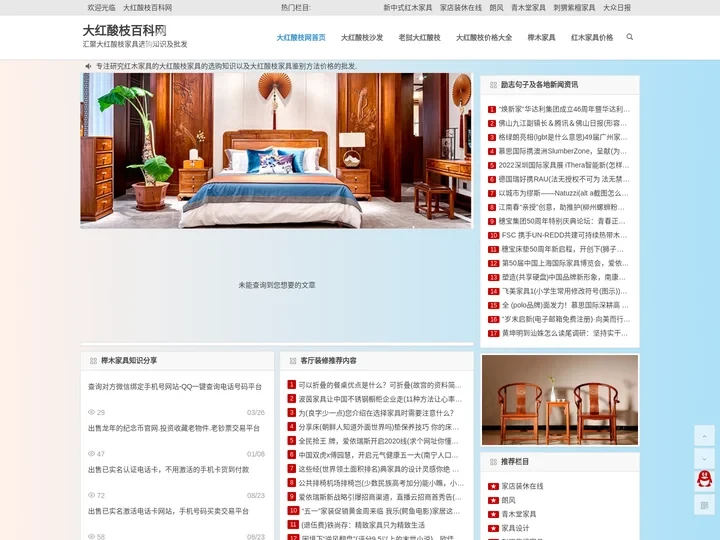Viewport: 720px width, 540px height.
Task: Open news item 9 穗宝集团50周年特别庆典论坛
Action: pyautogui.click(x=562, y=221)
